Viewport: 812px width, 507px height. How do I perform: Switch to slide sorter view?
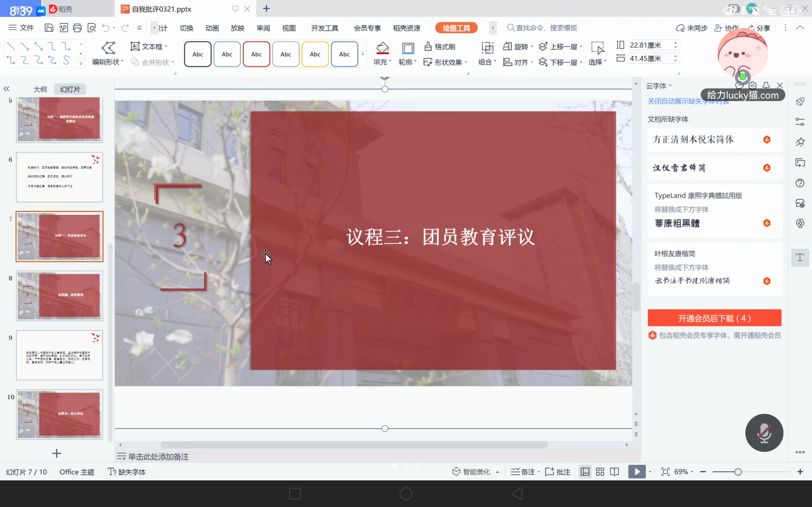600,471
